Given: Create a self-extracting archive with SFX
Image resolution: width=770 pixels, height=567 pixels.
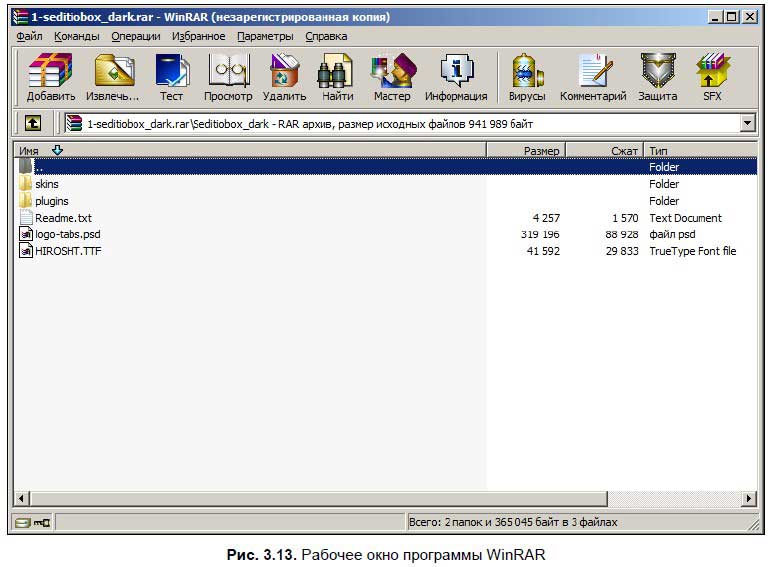Looking at the screenshot, I should pos(712,78).
